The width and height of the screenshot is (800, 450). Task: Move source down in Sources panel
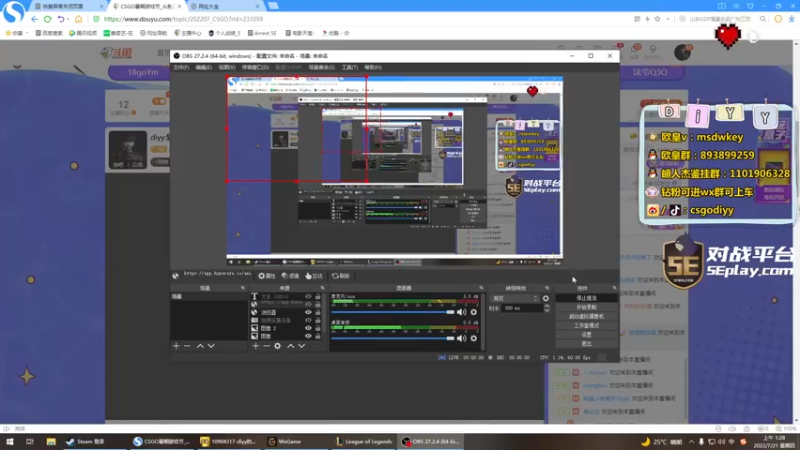pyautogui.click(x=302, y=346)
